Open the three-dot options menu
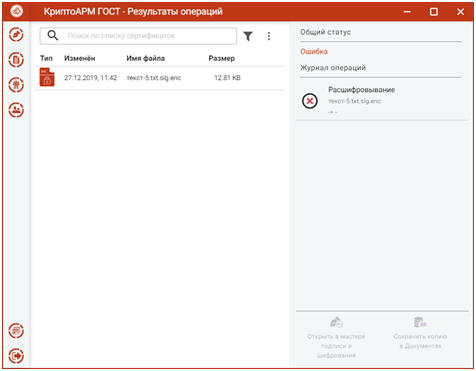The width and height of the screenshot is (476, 371). pyautogui.click(x=269, y=36)
